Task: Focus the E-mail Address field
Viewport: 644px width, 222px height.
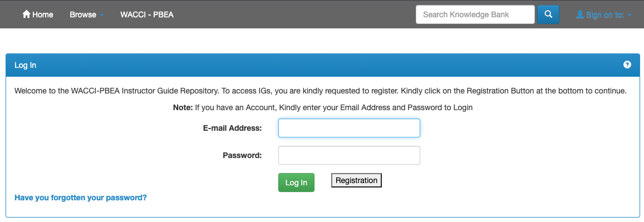Action: [x=349, y=128]
